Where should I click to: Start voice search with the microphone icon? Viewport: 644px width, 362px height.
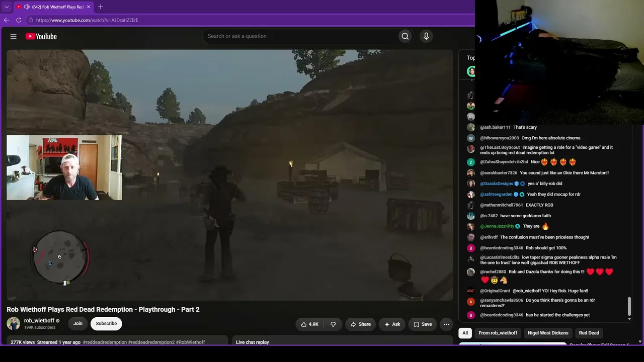[426, 36]
